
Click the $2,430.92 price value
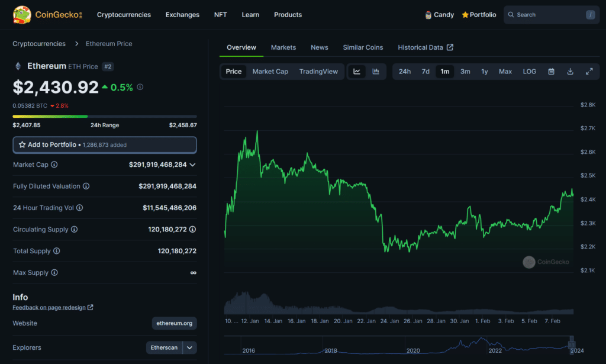pos(56,87)
